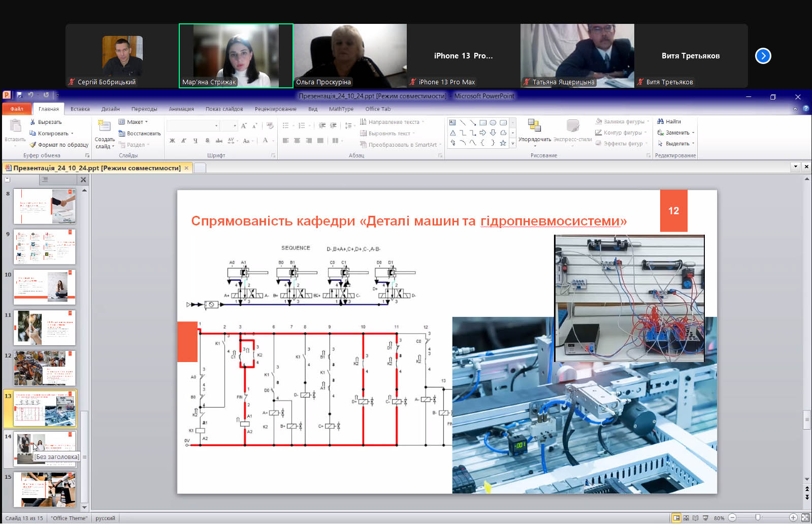Switch to slide sorter view in status bar
The width and height of the screenshot is (812, 524).
[x=686, y=518]
